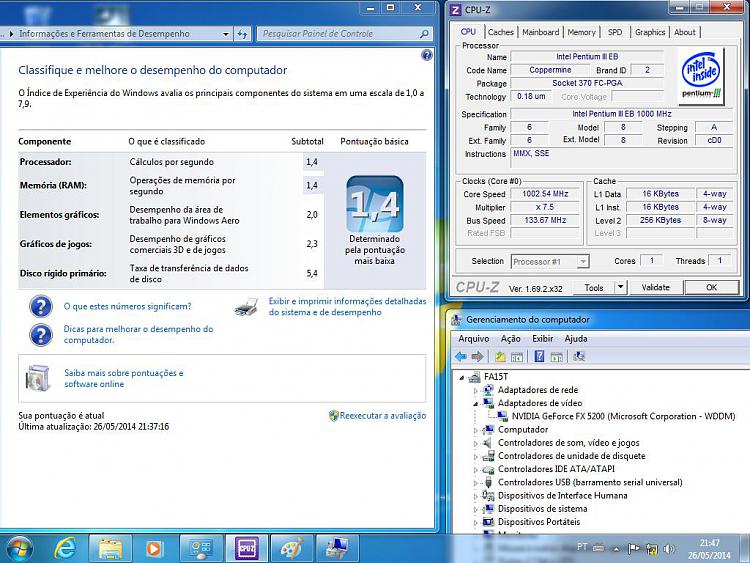Click the Show/Hide Console Tree toolbar icon
The image size is (750, 563).
pos(517,356)
